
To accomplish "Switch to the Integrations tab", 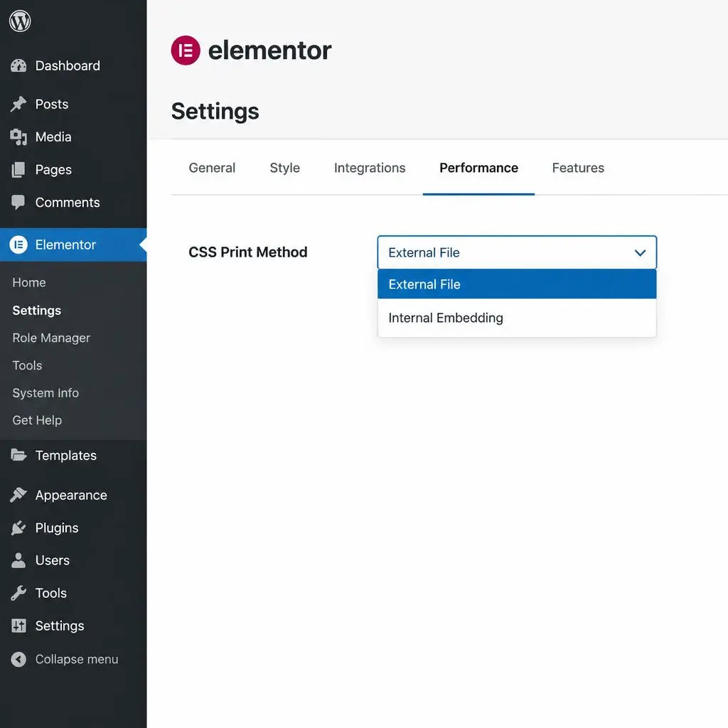I will pos(370,168).
